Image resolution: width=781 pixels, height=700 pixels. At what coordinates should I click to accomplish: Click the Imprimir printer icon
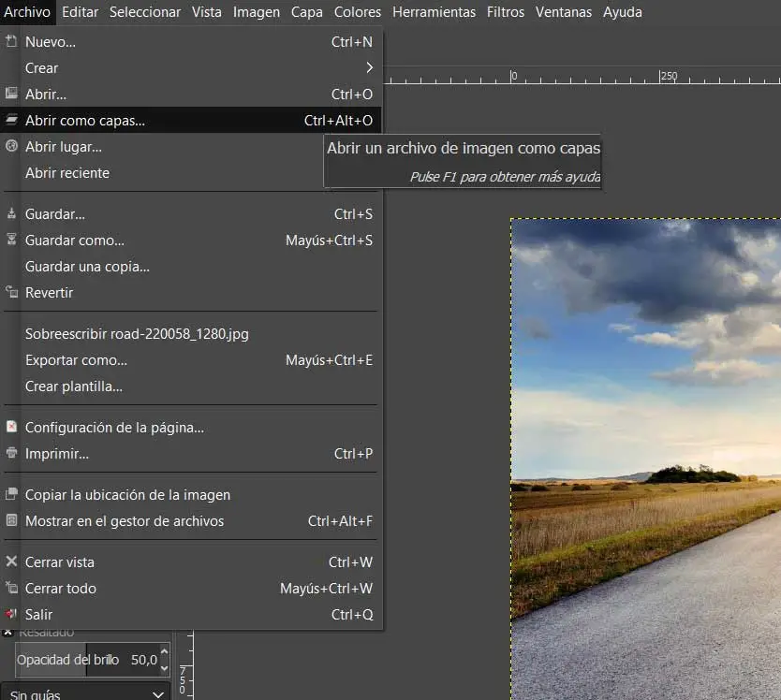click(11, 454)
